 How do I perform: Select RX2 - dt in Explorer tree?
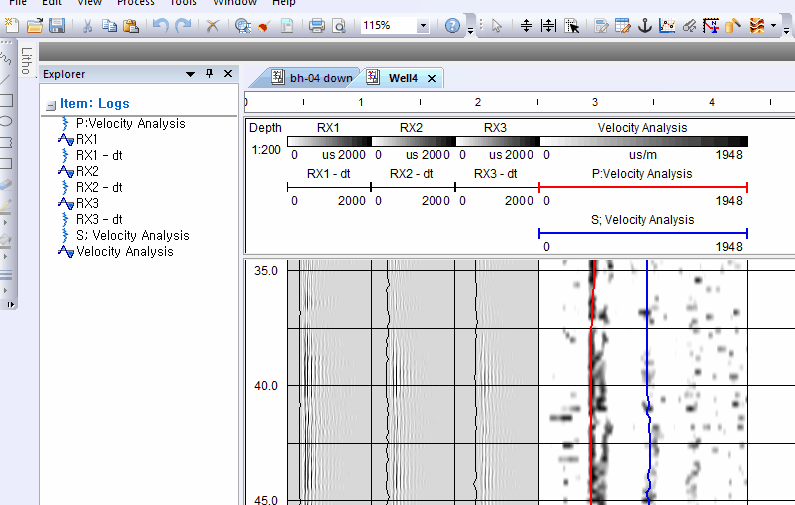[99, 187]
